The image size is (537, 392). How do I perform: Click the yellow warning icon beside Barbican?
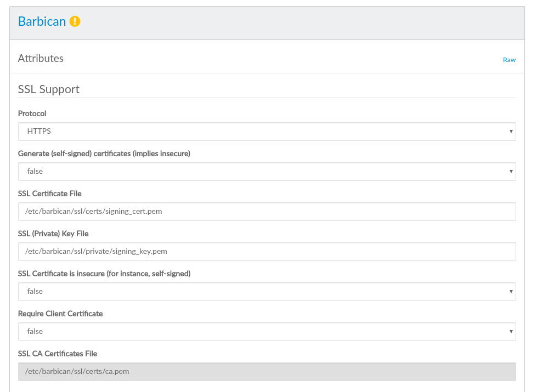(75, 22)
